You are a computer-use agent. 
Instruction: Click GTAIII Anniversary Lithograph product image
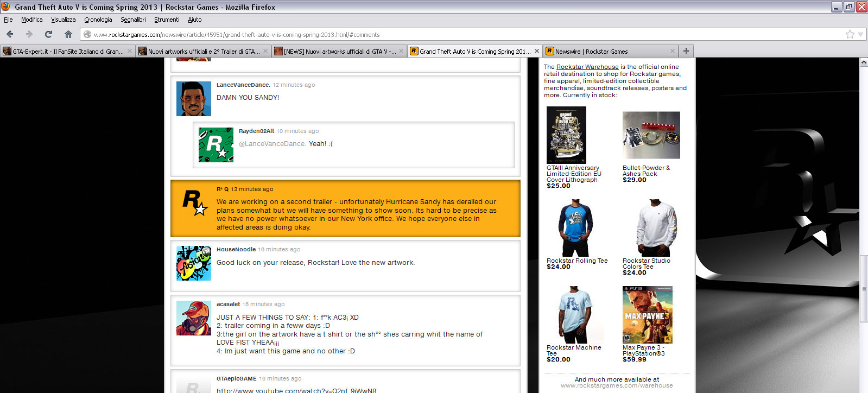pyautogui.click(x=566, y=135)
